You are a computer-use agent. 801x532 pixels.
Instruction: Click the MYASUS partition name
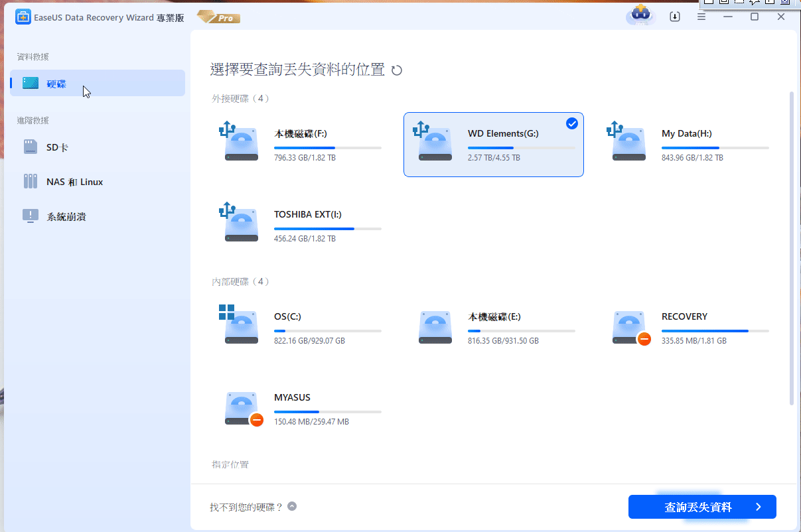292,398
